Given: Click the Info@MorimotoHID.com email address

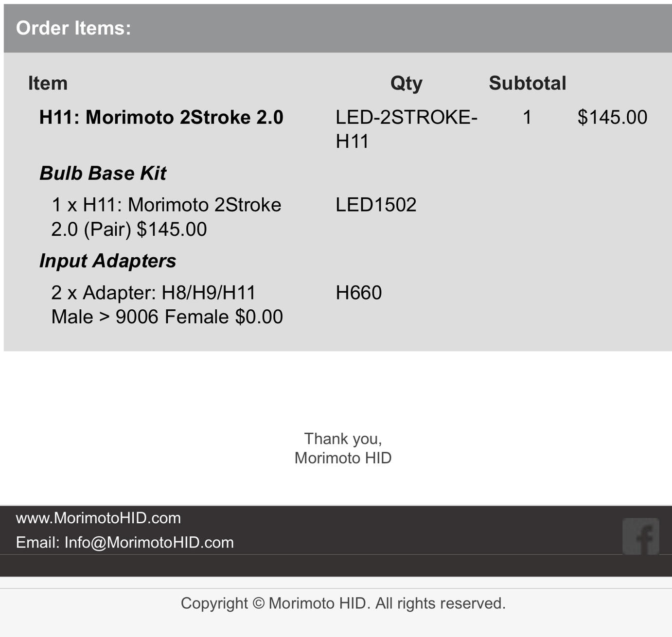Looking at the screenshot, I should click(149, 542).
